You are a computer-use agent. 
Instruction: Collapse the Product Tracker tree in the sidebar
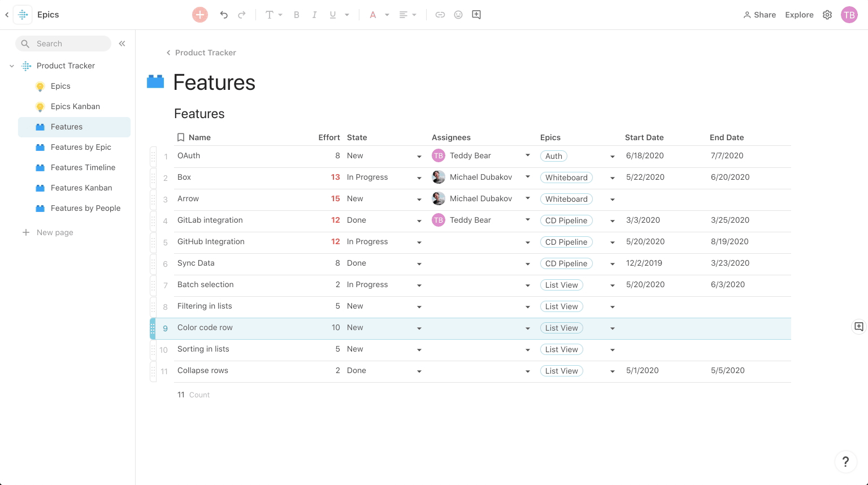(12, 66)
